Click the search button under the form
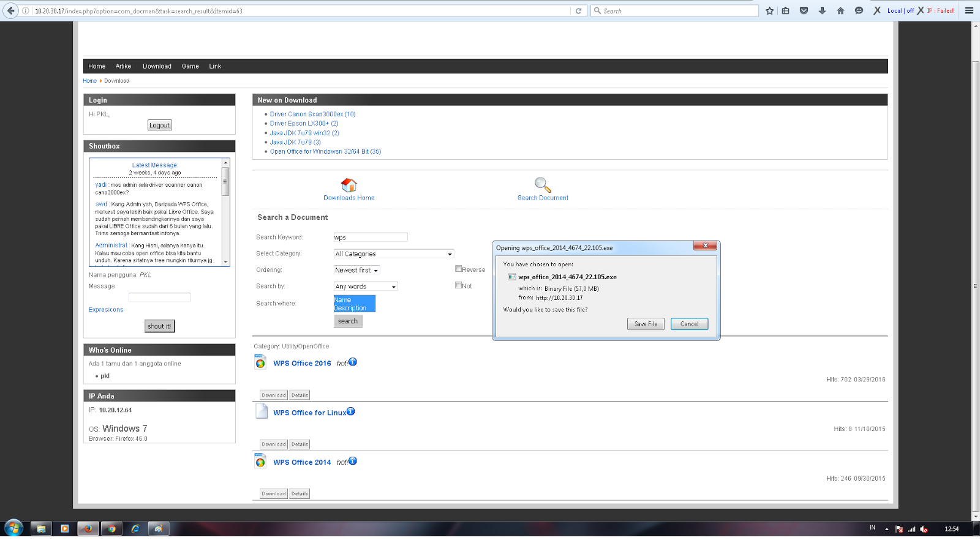Viewport: 980px width, 551px height. tap(348, 321)
